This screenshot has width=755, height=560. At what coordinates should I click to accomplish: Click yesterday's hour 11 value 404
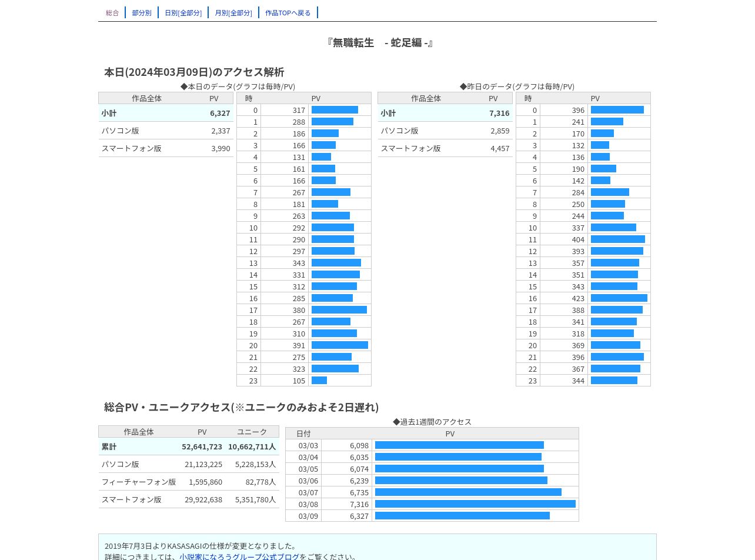point(578,239)
